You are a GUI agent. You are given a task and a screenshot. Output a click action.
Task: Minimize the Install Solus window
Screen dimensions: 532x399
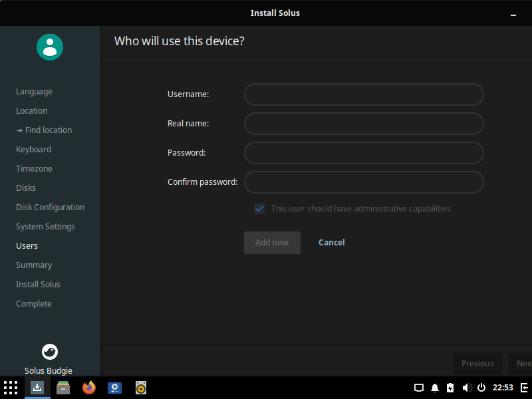pos(513,15)
